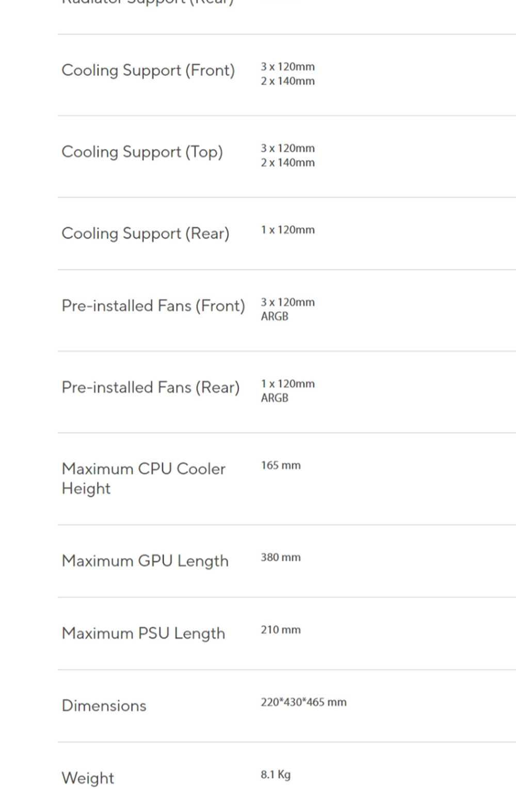Click Pre-installed Fans (Front) label
Screen dimensions: 516x812
153,306
